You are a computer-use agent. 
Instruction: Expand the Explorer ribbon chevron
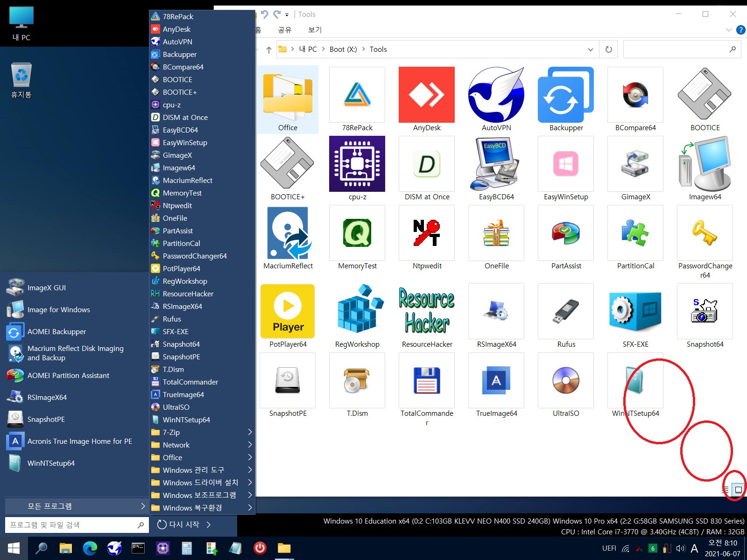click(x=728, y=30)
